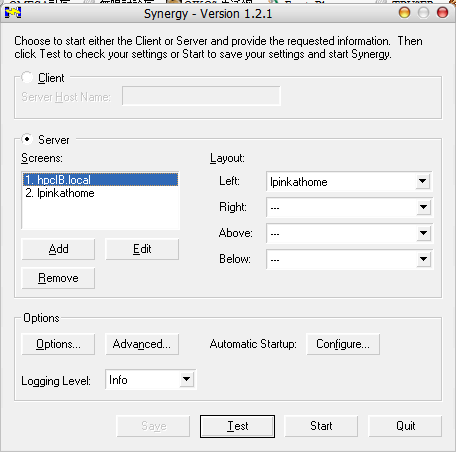Click the Edit screen button
This screenshot has height=452, width=456.
[142, 249]
